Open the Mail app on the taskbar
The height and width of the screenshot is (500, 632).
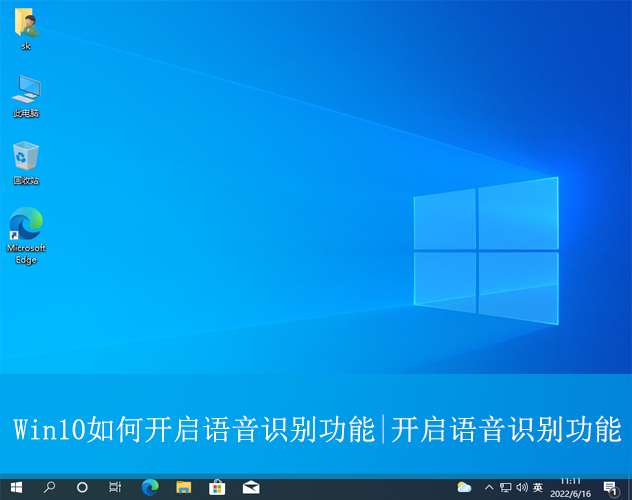click(250, 487)
